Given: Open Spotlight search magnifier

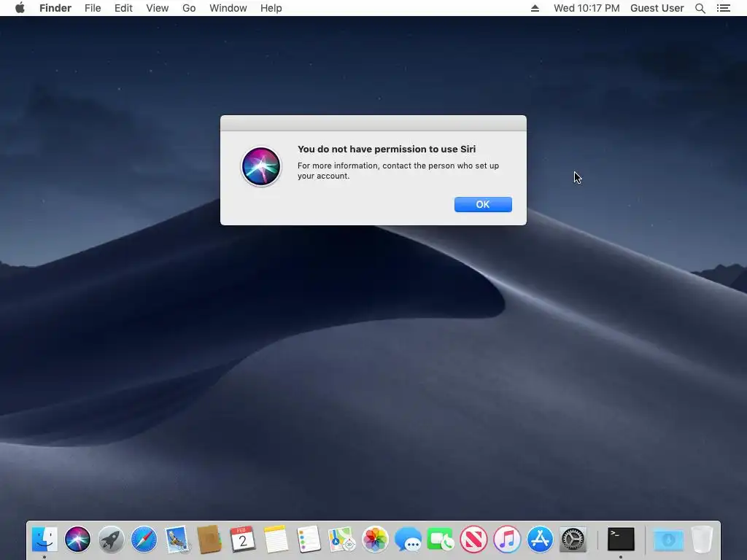Looking at the screenshot, I should (700, 8).
